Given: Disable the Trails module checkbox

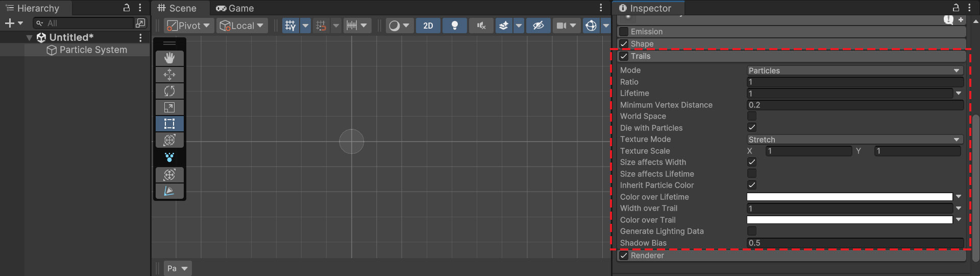Looking at the screenshot, I should (624, 56).
